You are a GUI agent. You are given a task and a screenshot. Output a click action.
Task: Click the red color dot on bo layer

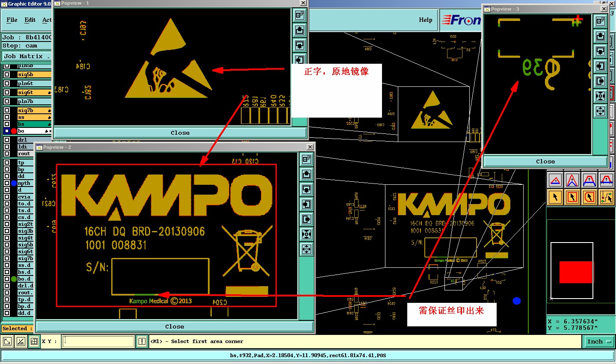[x=14, y=131]
